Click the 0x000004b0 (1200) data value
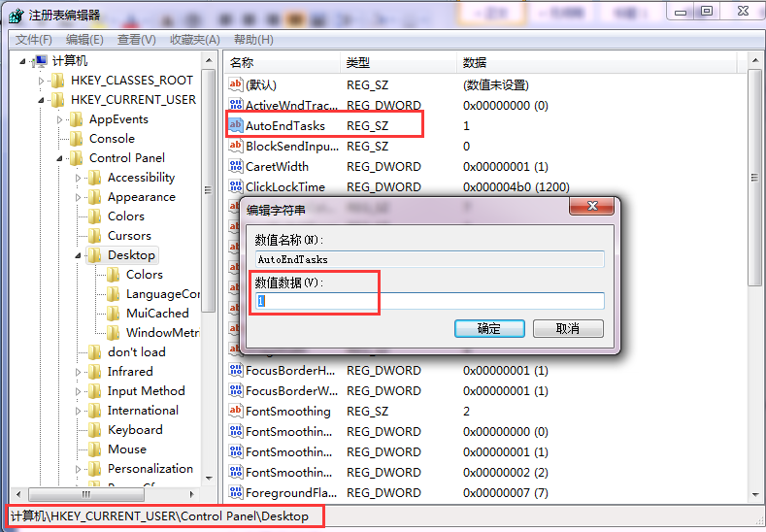766x532 pixels. [x=516, y=187]
